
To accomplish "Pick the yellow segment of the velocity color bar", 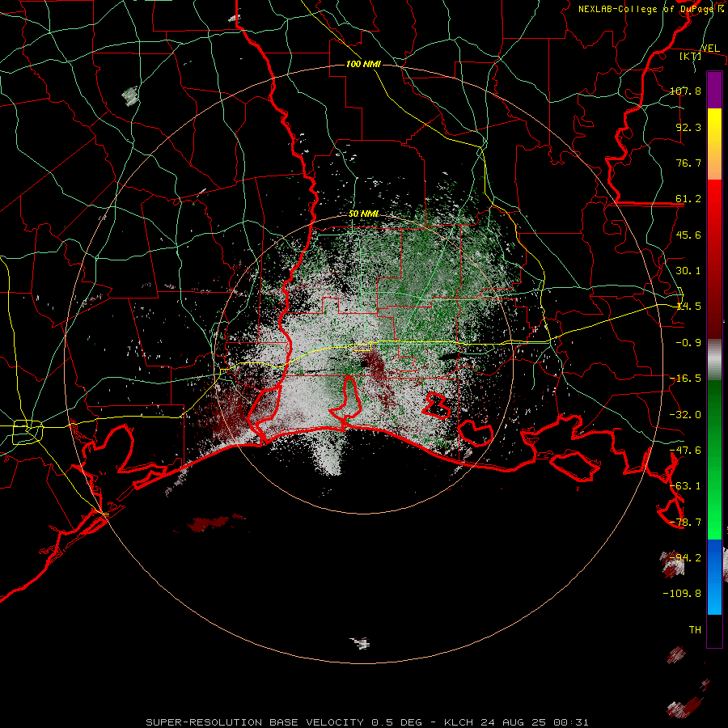I will point(714,144).
